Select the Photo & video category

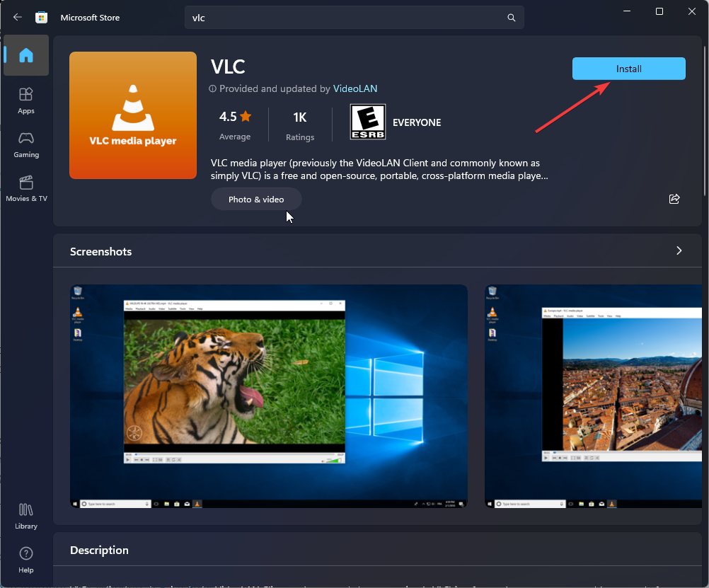point(256,199)
